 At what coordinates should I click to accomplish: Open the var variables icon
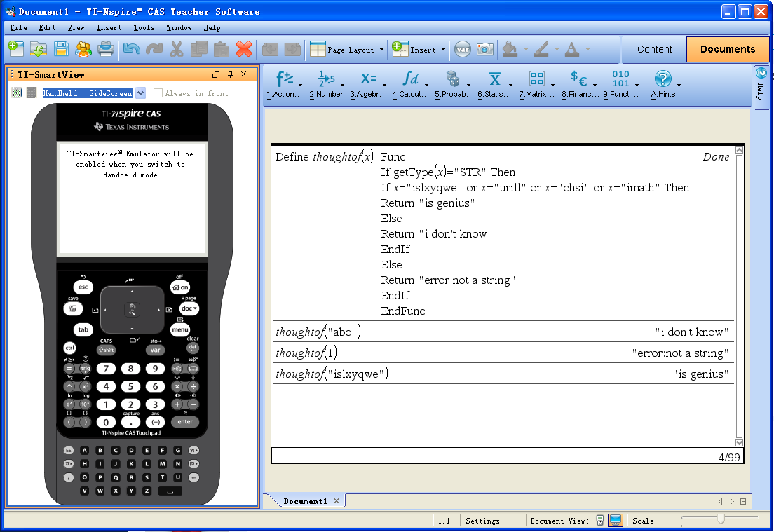point(463,49)
